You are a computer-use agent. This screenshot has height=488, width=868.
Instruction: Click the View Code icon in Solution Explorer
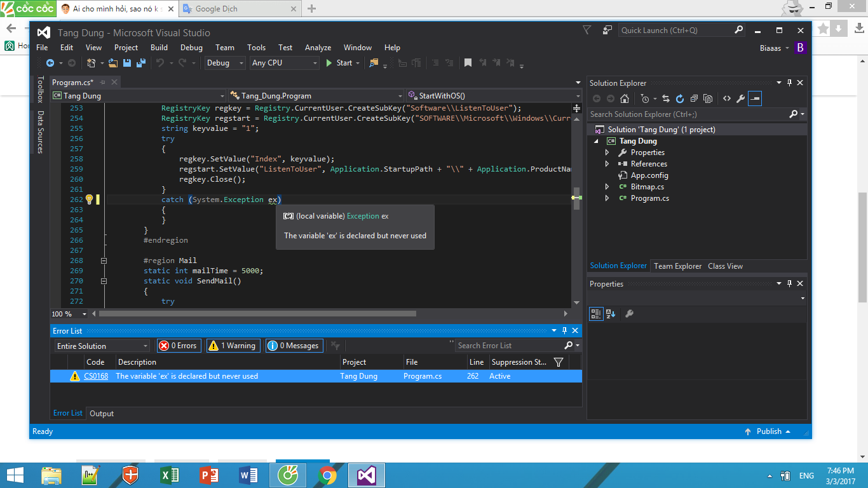[x=727, y=98]
